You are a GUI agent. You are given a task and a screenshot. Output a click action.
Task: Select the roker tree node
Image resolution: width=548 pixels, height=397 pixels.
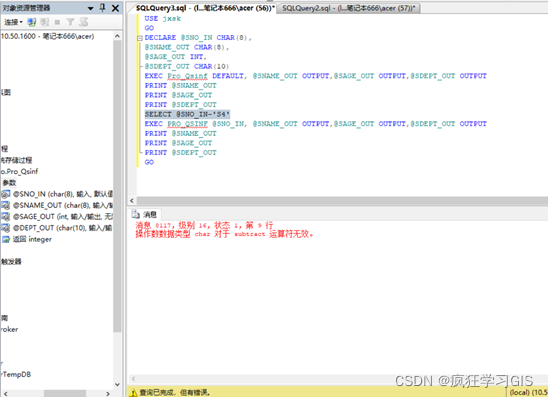coord(9,329)
